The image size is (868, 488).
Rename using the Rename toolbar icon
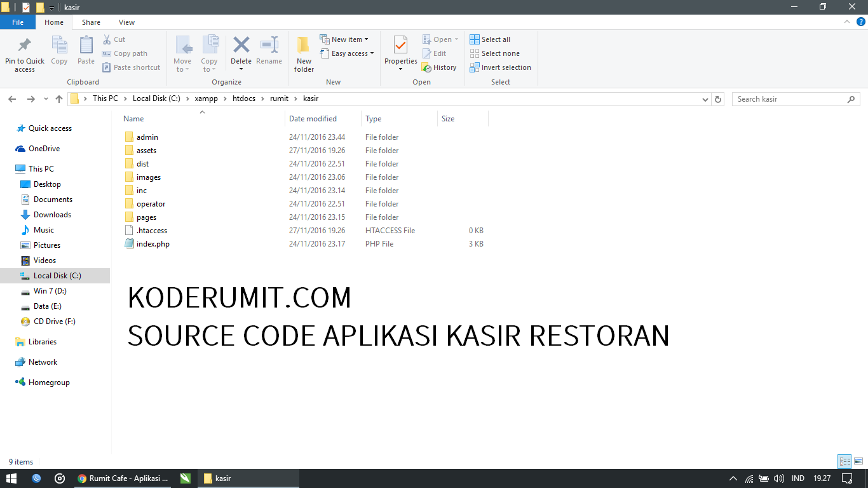pos(269,50)
